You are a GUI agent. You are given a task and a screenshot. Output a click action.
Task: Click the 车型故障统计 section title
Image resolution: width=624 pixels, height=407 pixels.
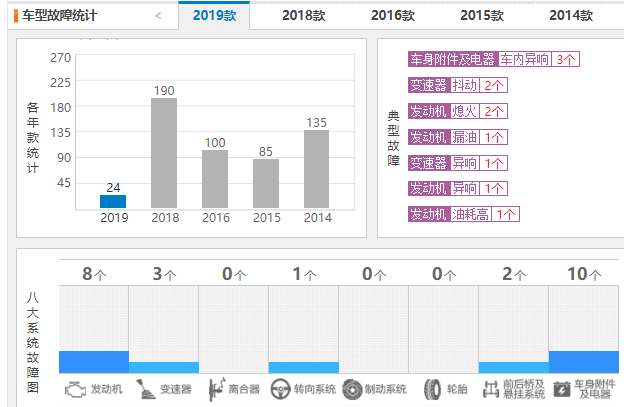tap(59, 16)
